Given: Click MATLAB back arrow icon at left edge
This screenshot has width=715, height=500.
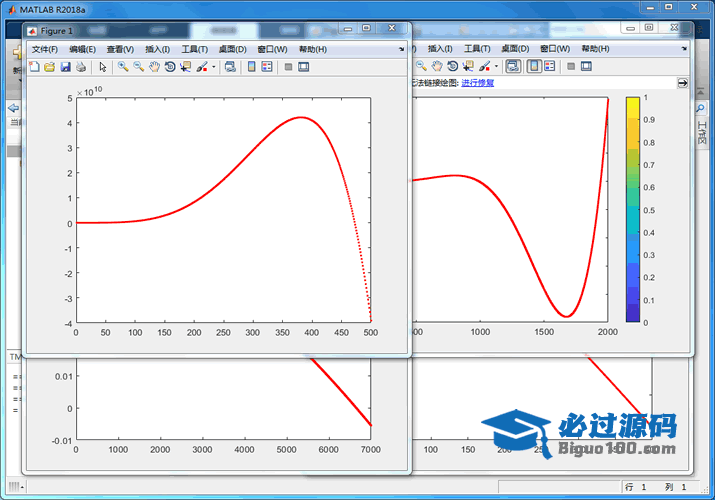Looking at the screenshot, I should pos(14,108).
